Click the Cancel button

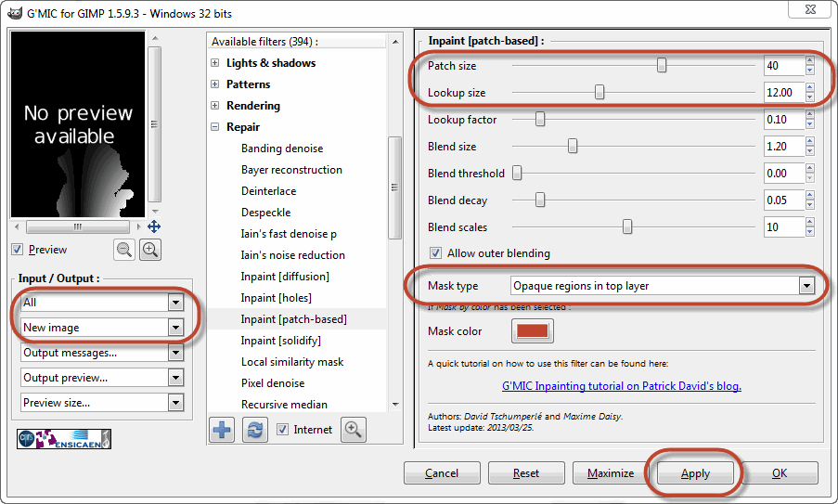pos(442,473)
